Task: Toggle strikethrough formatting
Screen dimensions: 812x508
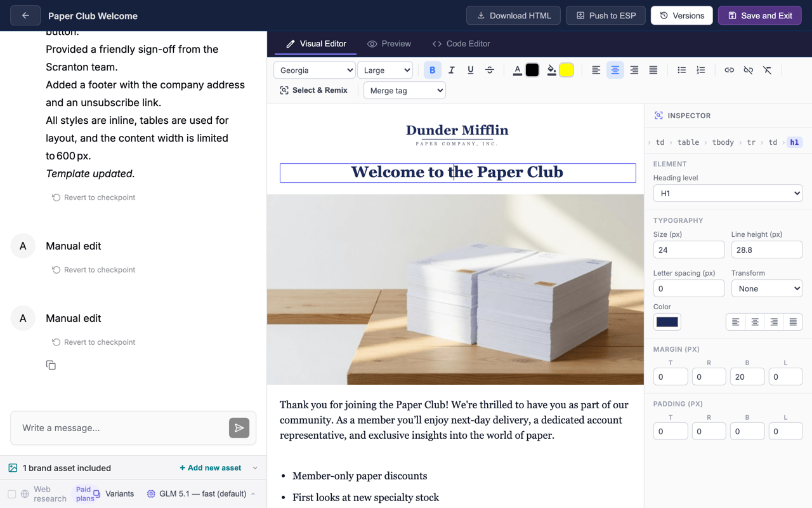Action: click(490, 70)
